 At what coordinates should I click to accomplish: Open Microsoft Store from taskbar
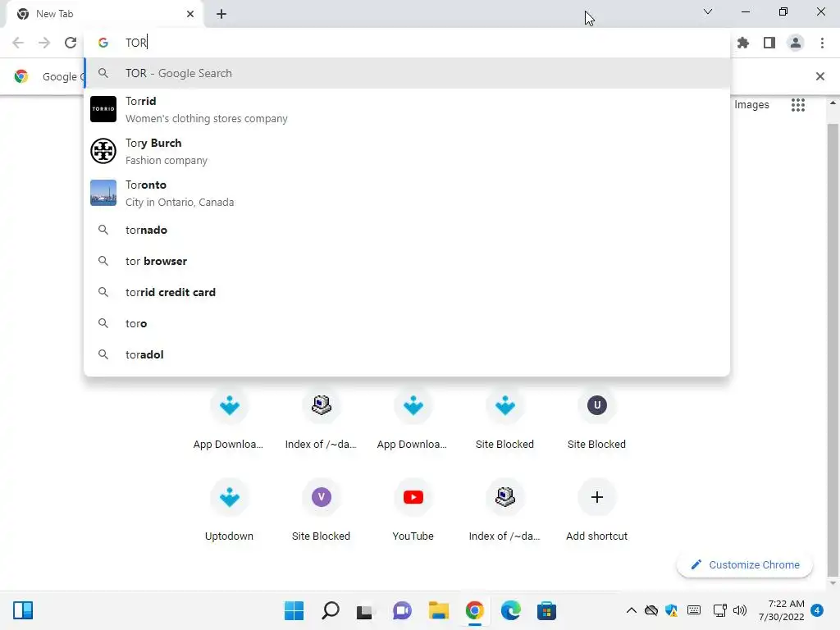546,610
